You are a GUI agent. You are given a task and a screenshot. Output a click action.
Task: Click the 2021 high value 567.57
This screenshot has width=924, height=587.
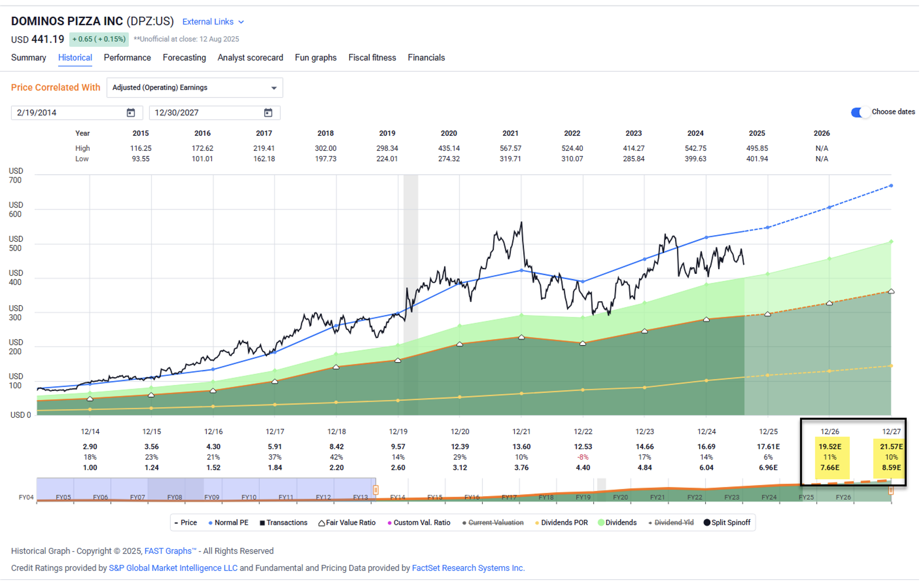(x=510, y=148)
